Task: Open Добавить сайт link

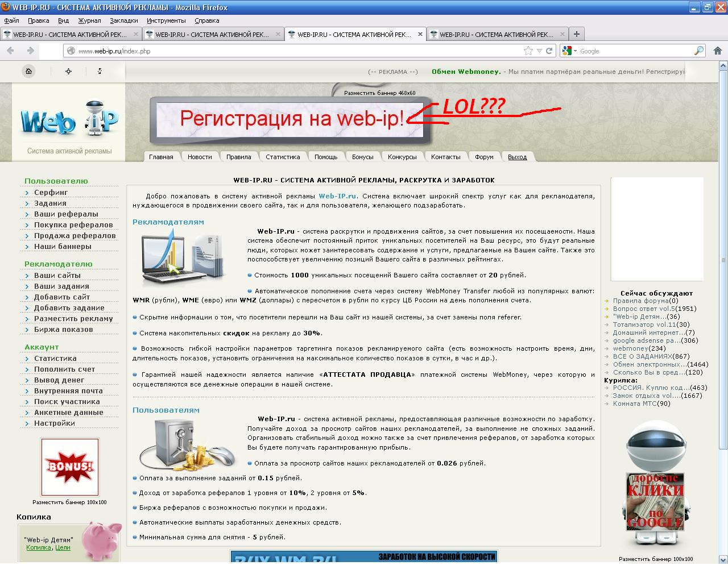Action: click(x=62, y=297)
